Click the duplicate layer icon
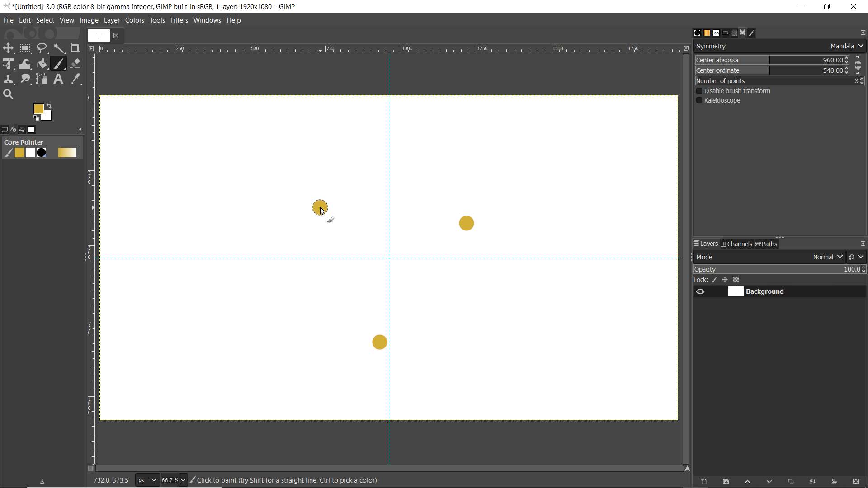This screenshot has height=488, width=868. 791,482
